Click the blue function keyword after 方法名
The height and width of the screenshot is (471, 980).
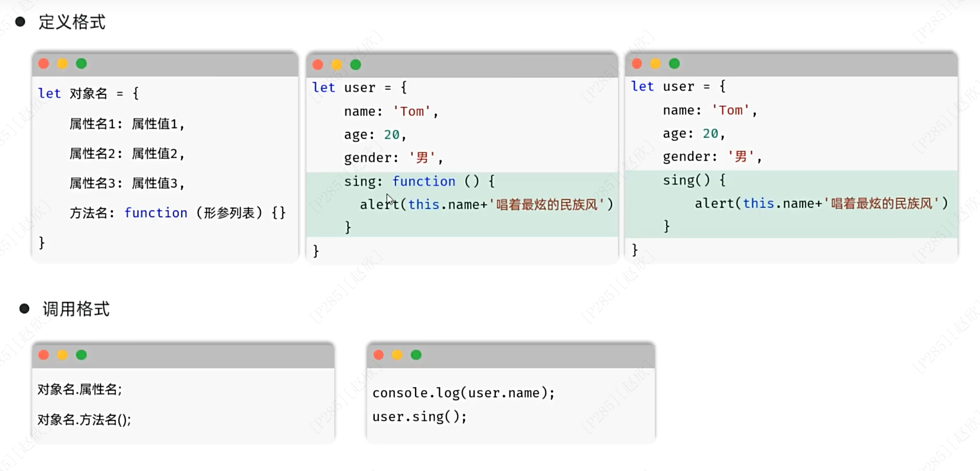[x=156, y=212]
